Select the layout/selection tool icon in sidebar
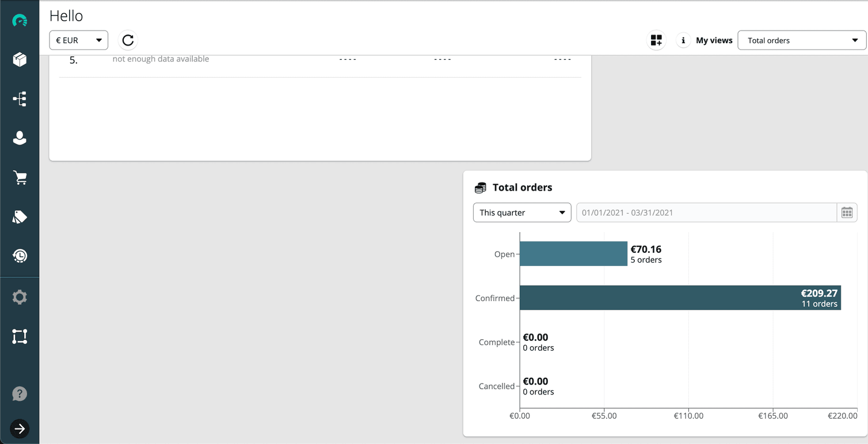The width and height of the screenshot is (868, 444). [x=20, y=336]
